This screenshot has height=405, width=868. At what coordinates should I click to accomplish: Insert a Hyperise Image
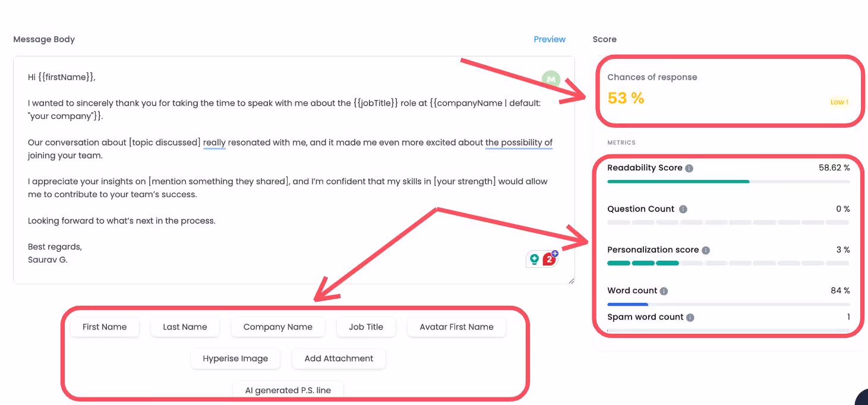(x=235, y=359)
